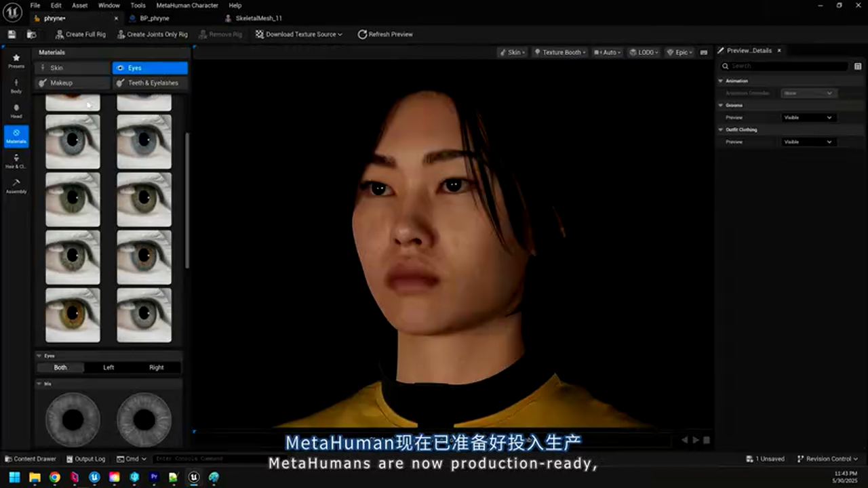Open the LOD0 dropdown
This screenshot has height=488, width=868.
646,52
